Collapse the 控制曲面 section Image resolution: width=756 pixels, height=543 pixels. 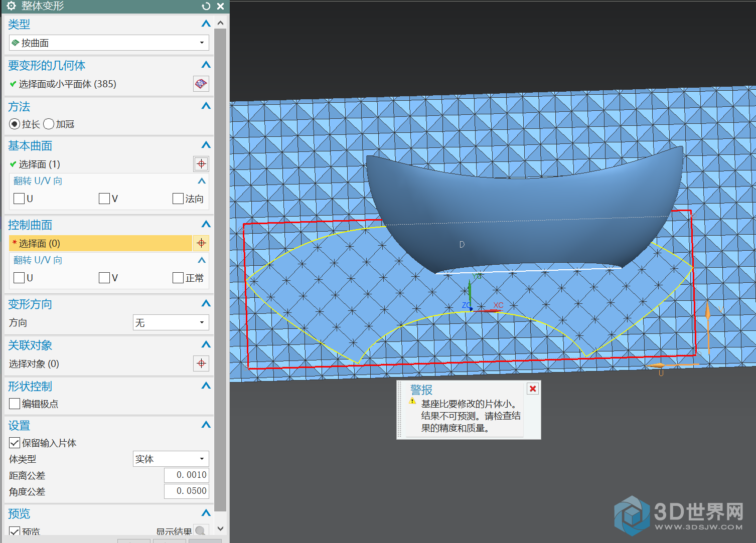pyautogui.click(x=206, y=224)
